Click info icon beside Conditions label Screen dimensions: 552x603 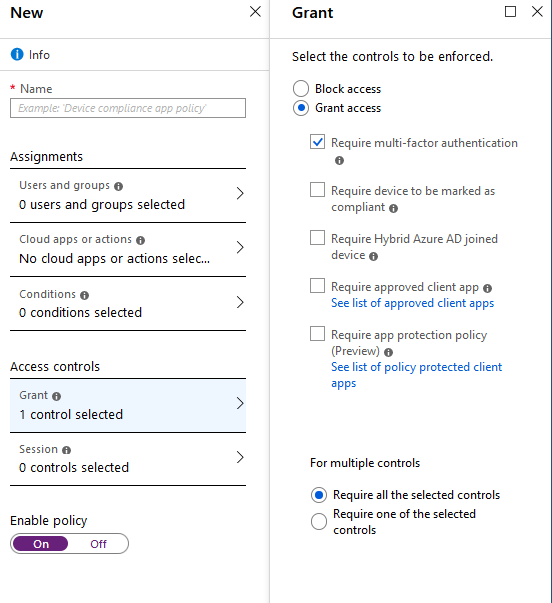pos(84,295)
